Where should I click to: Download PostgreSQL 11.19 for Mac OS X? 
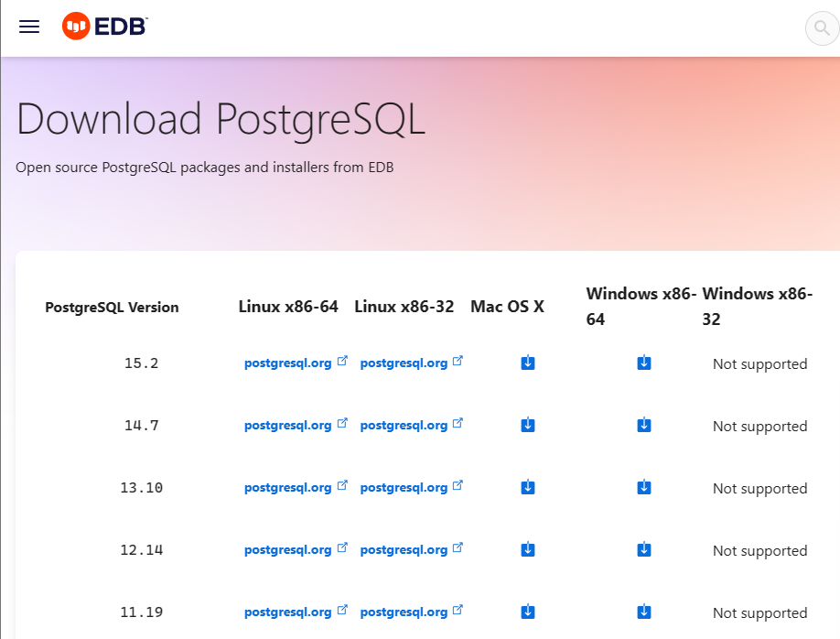pos(528,612)
